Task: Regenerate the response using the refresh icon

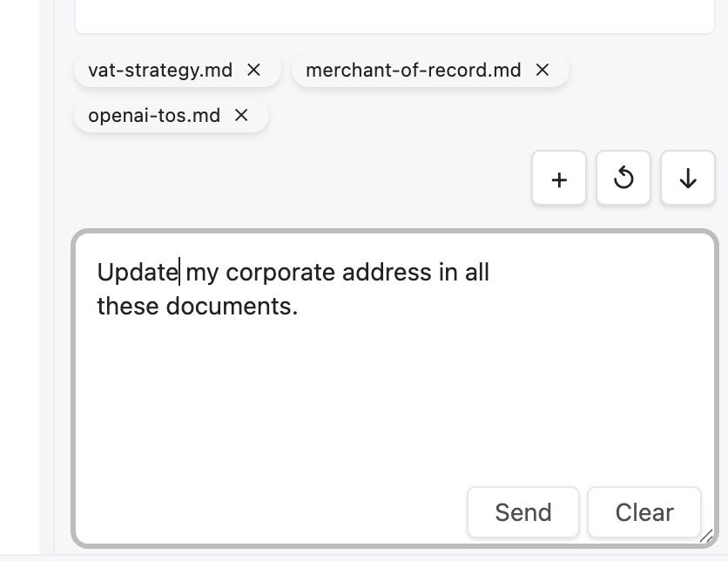Action: (623, 178)
